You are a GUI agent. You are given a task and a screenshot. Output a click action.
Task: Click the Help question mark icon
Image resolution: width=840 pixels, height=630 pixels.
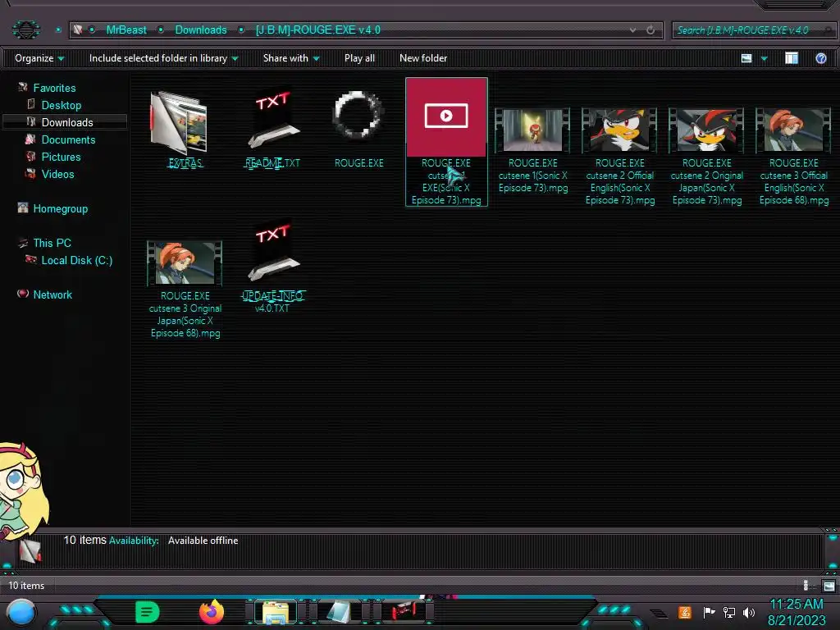[x=820, y=58]
